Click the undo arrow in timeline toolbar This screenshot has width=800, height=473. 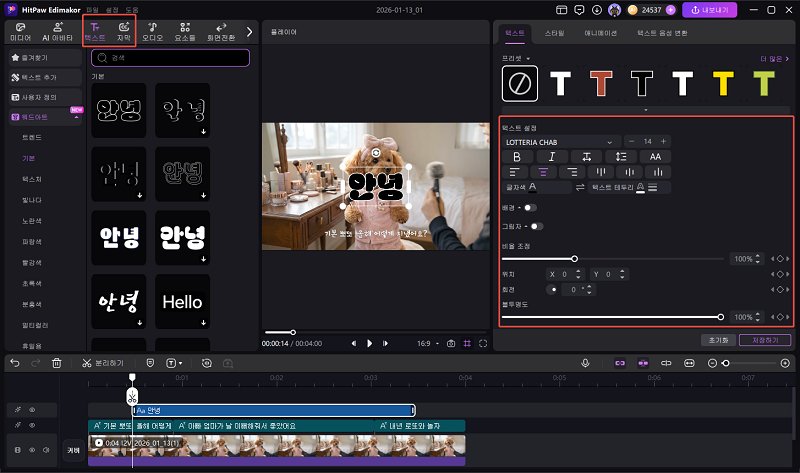14,362
